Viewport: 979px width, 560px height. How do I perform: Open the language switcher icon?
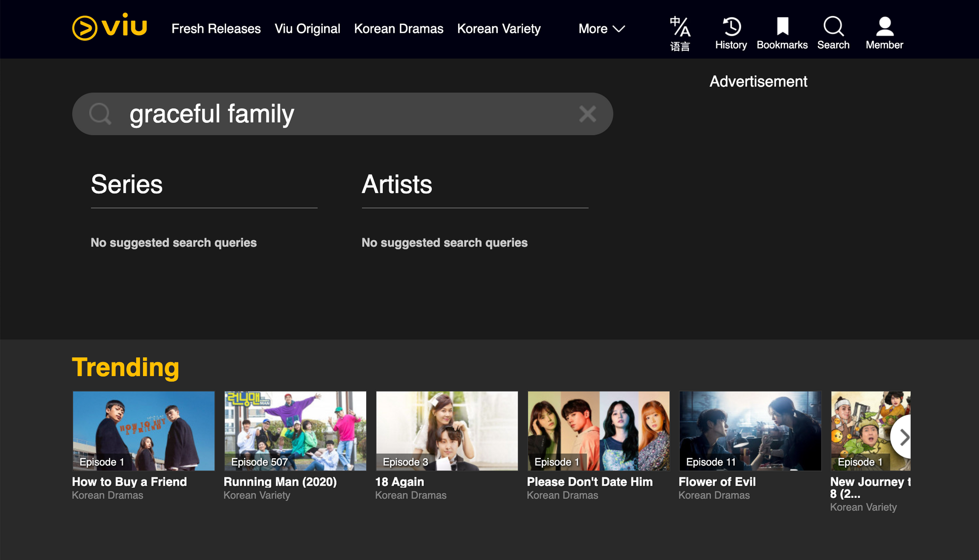[680, 33]
